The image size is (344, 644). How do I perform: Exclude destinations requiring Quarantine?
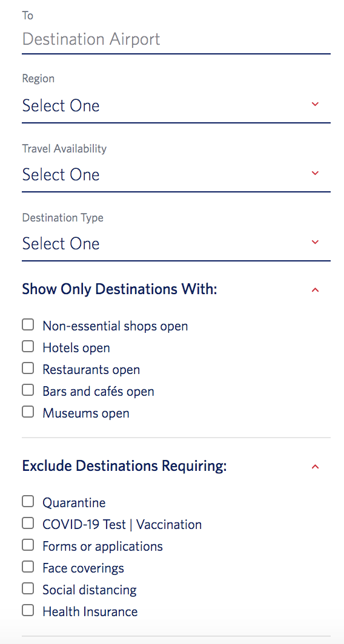[28, 502]
